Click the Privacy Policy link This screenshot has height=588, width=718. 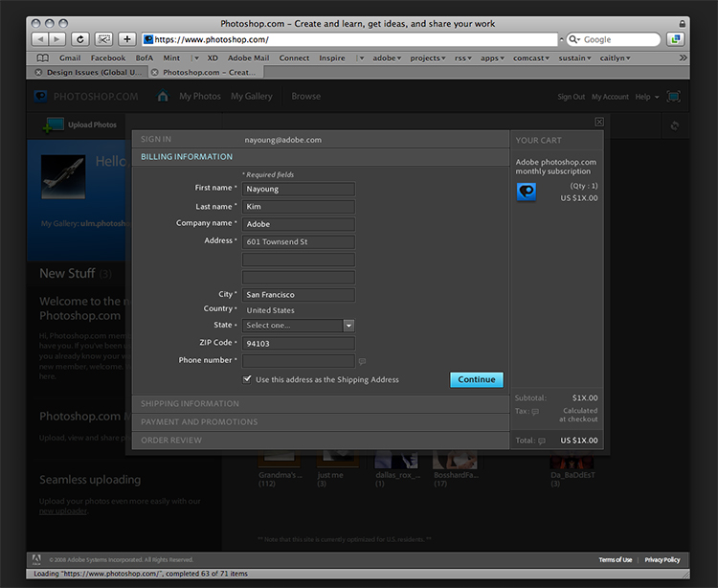tap(662, 559)
